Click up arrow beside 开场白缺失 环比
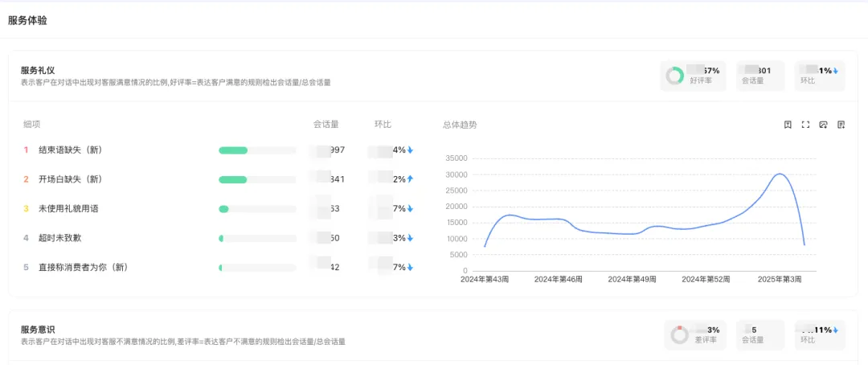This screenshot has width=868, height=365. (x=410, y=179)
